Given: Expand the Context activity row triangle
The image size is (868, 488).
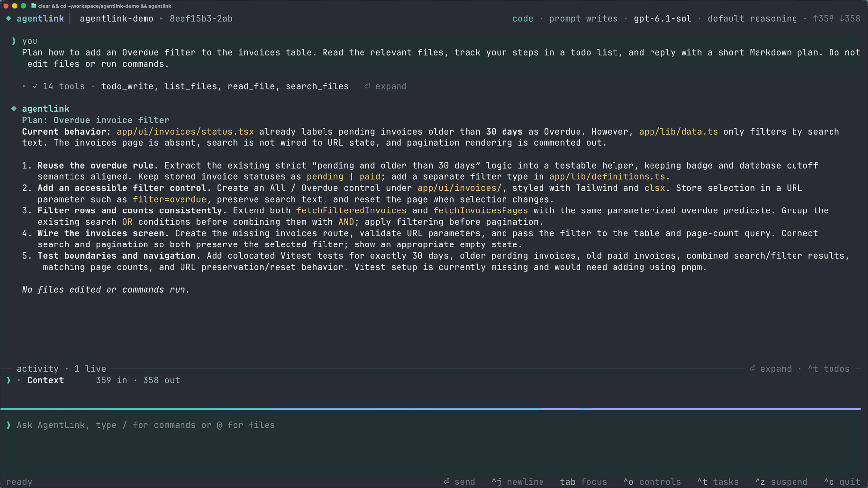Looking at the screenshot, I should pyautogui.click(x=19, y=380).
